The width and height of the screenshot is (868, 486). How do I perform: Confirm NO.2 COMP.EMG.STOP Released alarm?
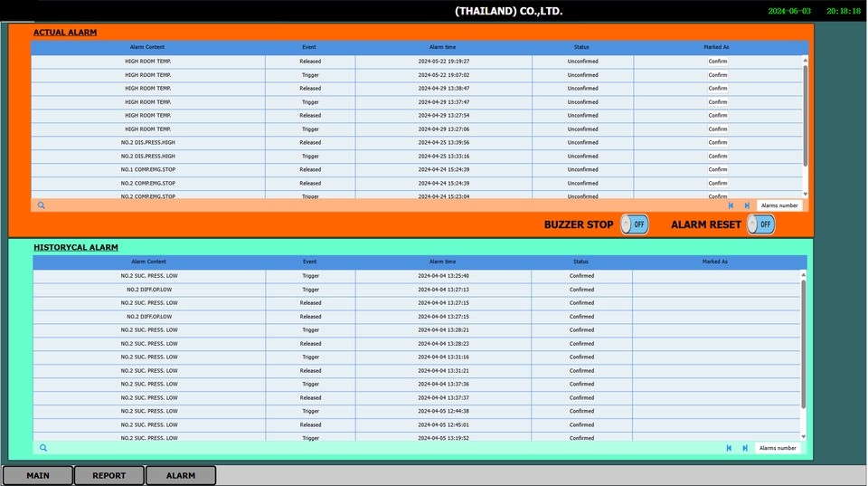pos(717,183)
